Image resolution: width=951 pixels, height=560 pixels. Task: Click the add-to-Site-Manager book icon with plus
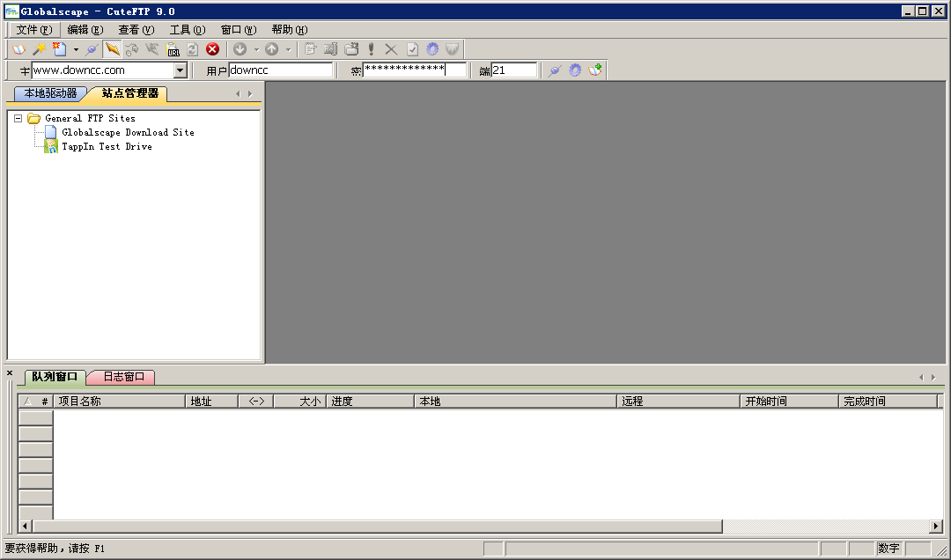click(x=596, y=70)
